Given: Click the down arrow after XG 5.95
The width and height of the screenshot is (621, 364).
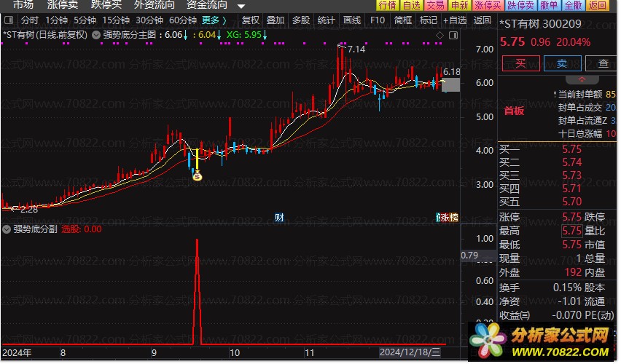Looking at the screenshot, I should coord(265,35).
